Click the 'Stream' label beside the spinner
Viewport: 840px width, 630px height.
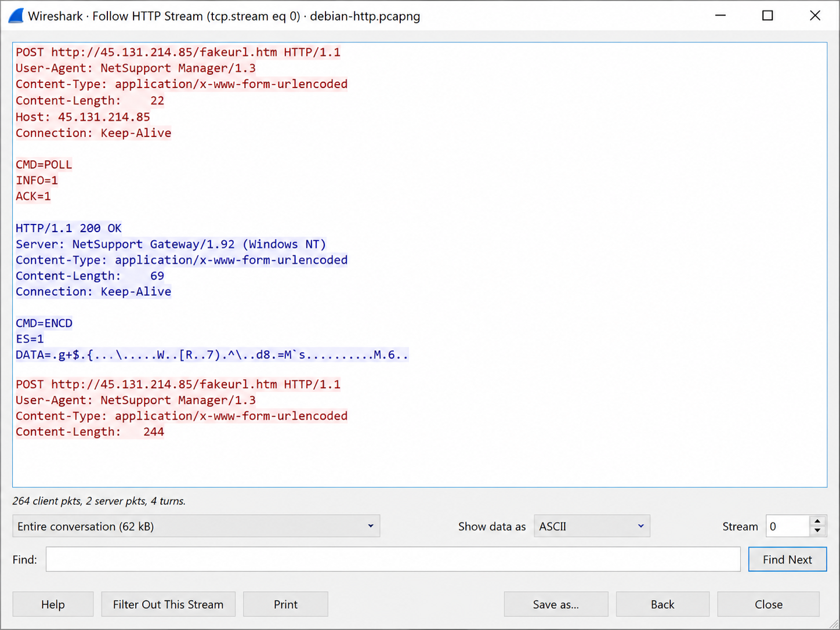coord(740,526)
